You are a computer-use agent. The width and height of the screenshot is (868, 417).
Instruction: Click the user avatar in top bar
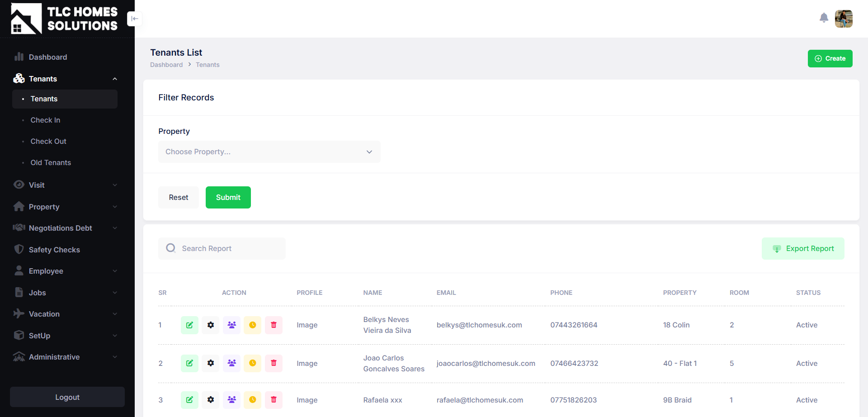(843, 19)
